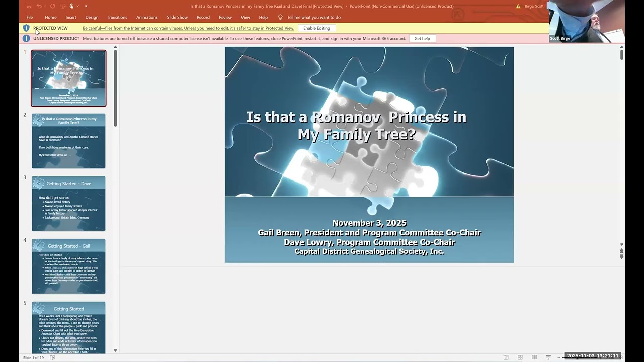Go to next slide double-arrow button
Viewport: 644px width, 362px height.
622,257
